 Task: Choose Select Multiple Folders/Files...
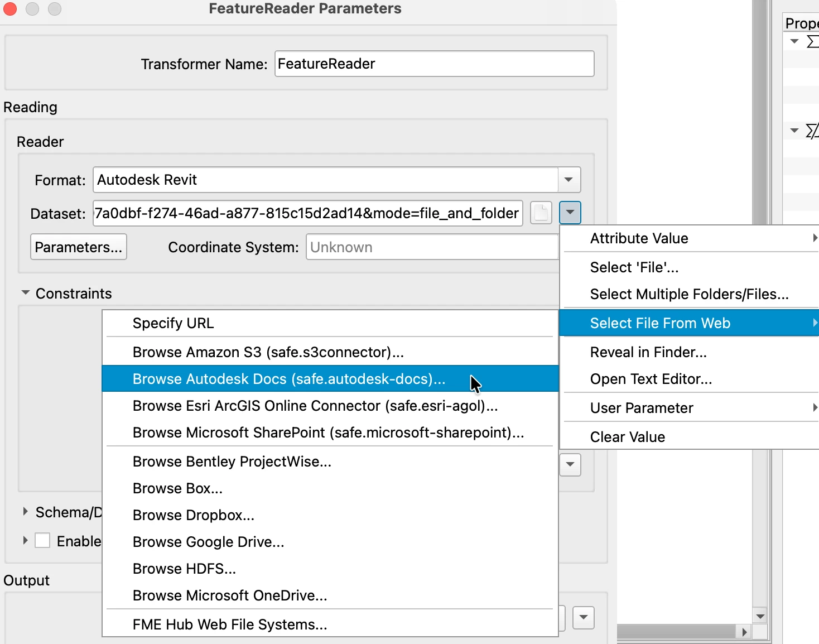[690, 294]
